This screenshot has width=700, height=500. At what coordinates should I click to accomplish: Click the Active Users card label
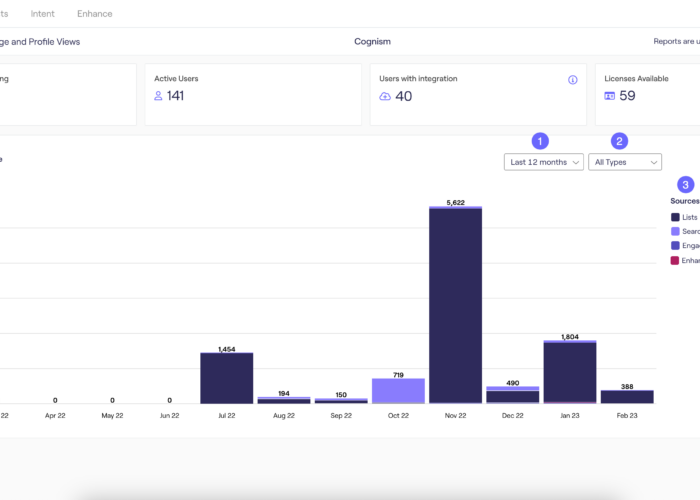pyautogui.click(x=176, y=79)
